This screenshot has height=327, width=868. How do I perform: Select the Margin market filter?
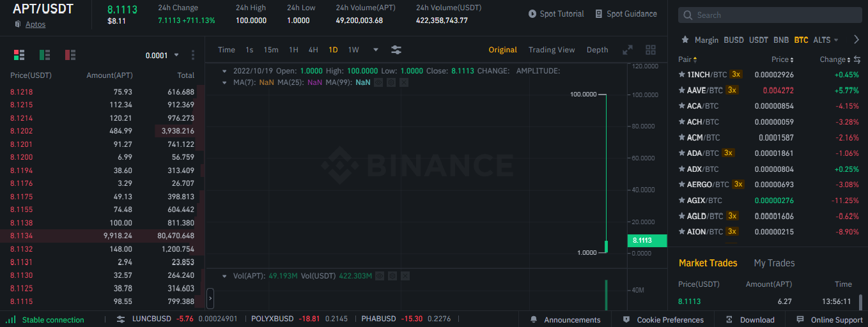[706, 40]
